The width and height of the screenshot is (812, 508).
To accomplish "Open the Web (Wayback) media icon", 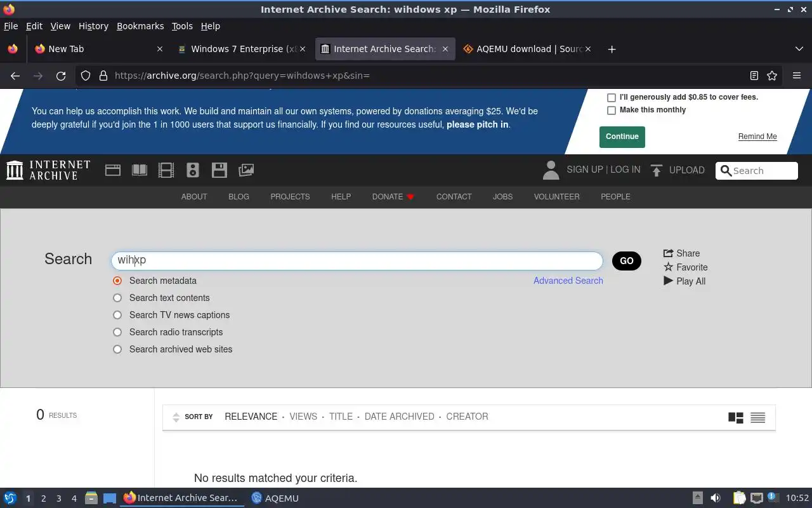I will [x=113, y=170].
